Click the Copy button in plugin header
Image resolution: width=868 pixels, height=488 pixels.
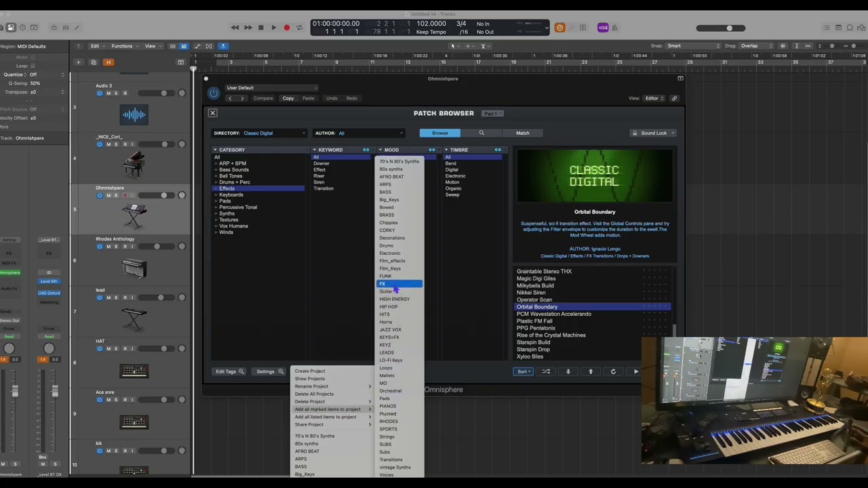click(x=288, y=98)
